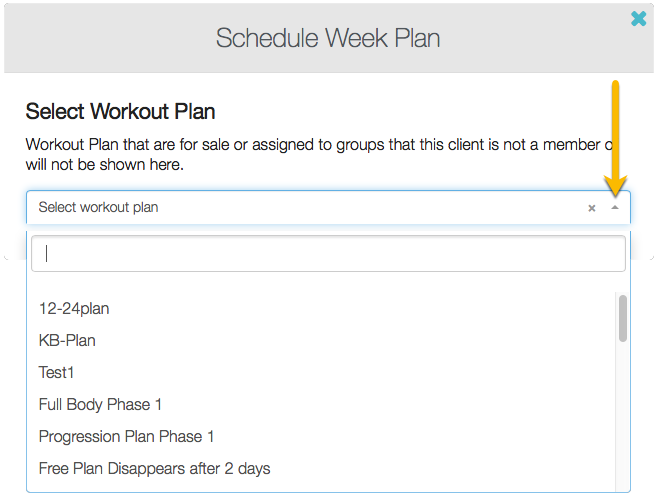Choose Progression Plan Phase 1
The image size is (659, 501).
coord(126,437)
